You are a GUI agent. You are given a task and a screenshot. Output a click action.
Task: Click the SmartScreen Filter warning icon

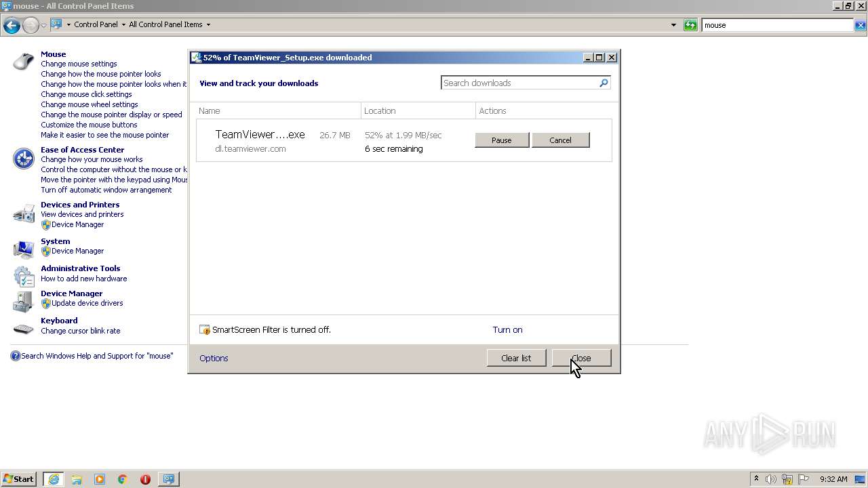[x=205, y=330]
